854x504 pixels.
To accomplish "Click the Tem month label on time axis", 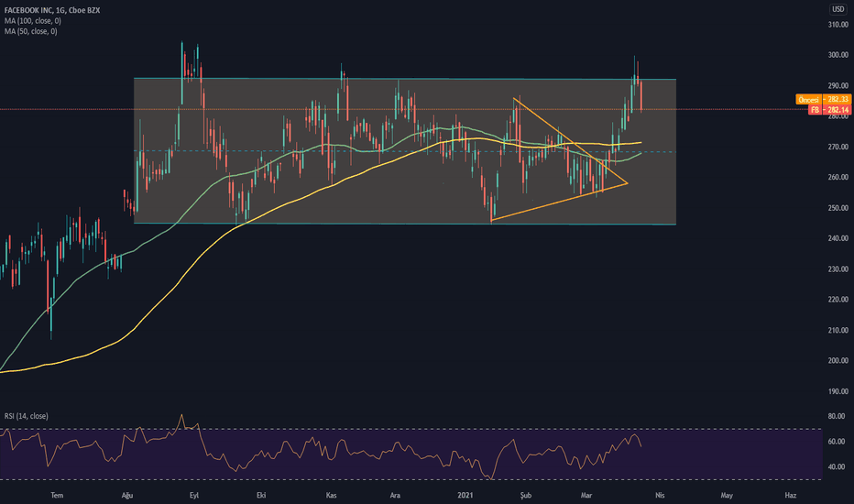I will tap(57, 495).
